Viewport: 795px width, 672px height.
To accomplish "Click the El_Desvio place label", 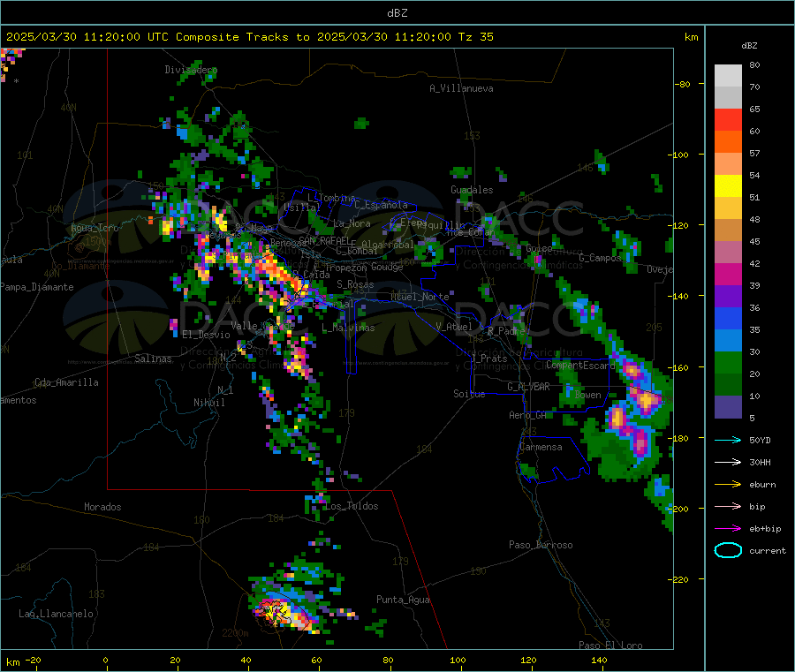I will 207,335.
